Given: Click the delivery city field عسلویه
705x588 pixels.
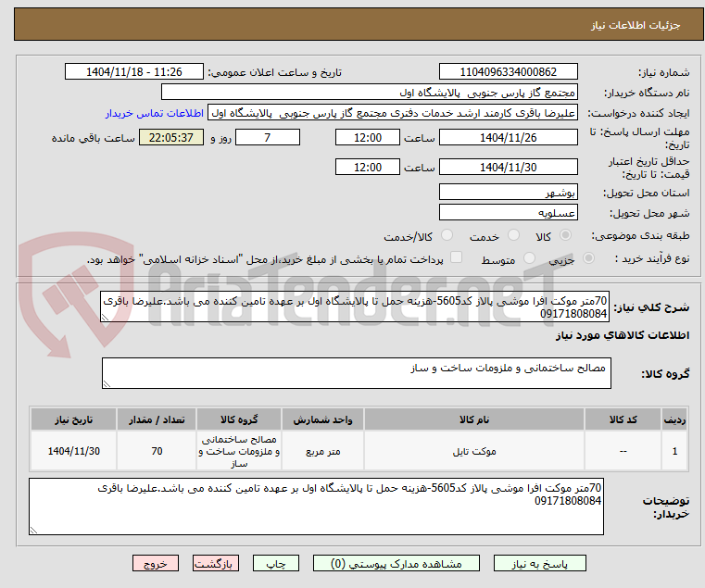Looking at the screenshot, I should [508, 213].
